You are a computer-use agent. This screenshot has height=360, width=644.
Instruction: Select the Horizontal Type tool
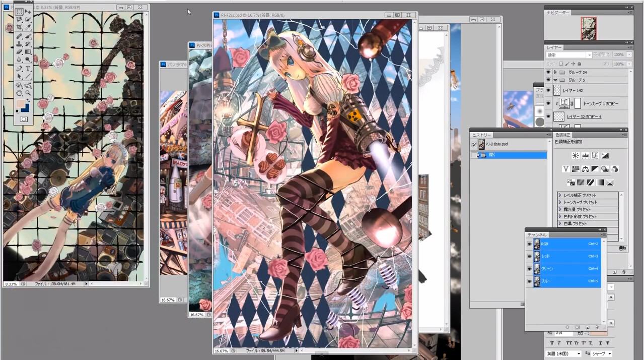point(28,68)
